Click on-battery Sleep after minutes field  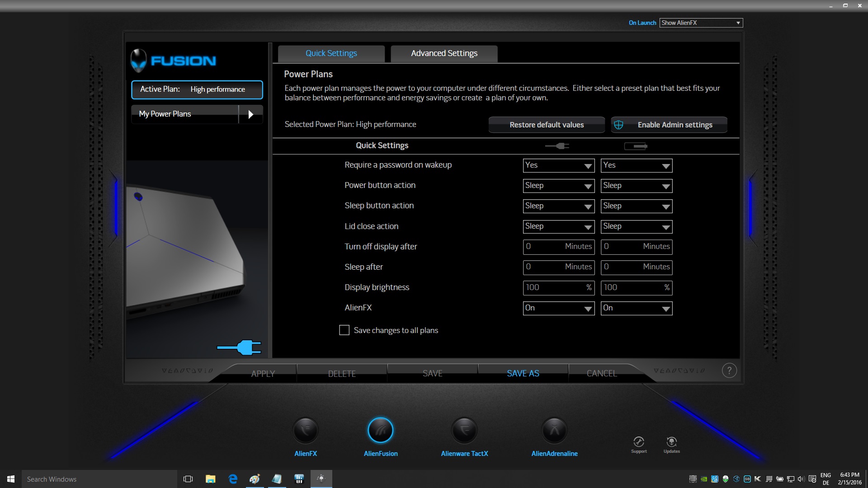tap(637, 267)
